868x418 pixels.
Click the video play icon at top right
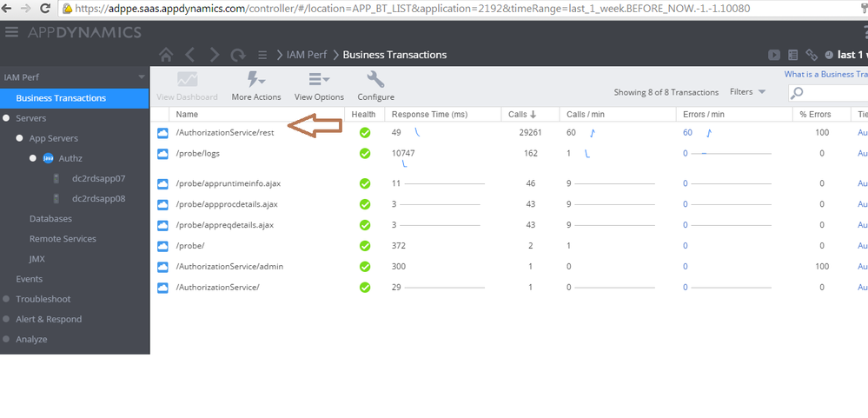point(773,55)
